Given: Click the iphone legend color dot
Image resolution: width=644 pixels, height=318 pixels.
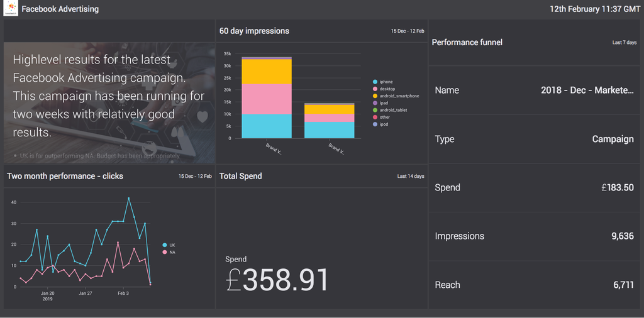Looking at the screenshot, I should pos(375,82).
